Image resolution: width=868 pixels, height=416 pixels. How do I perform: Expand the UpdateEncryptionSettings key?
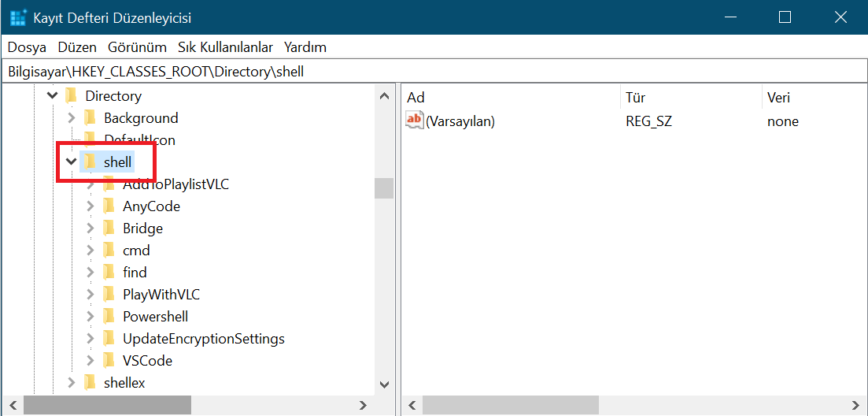click(90, 339)
